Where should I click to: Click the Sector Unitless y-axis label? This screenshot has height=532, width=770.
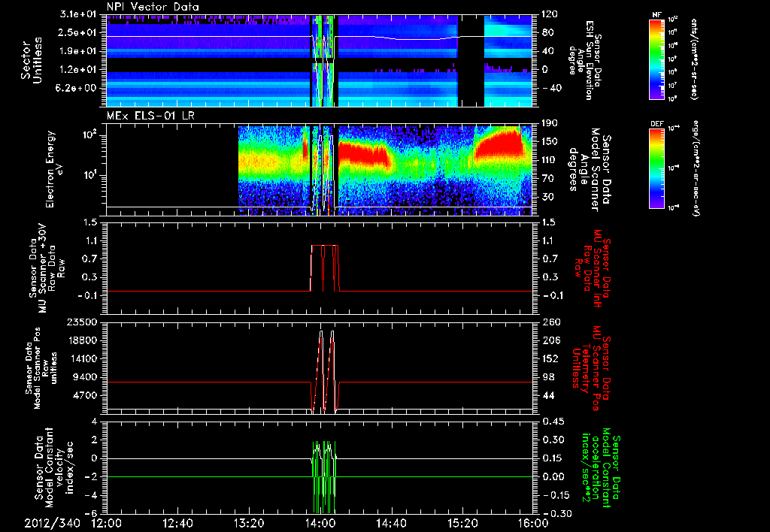click(30, 60)
